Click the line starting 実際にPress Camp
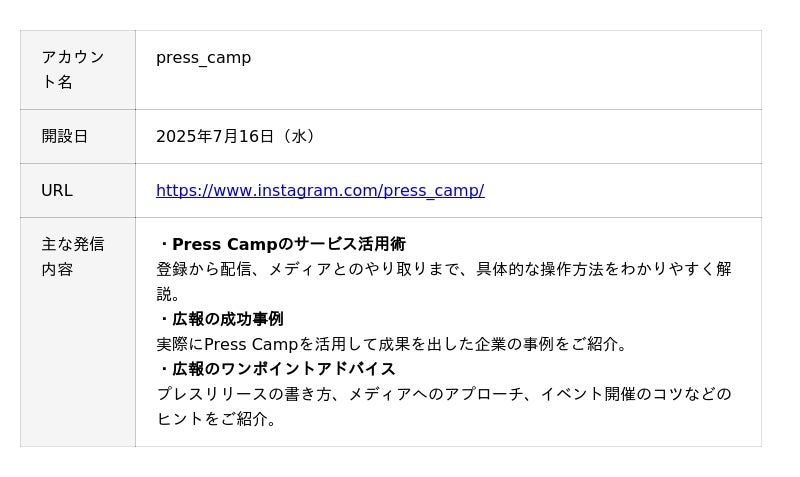The height and width of the screenshot is (477, 800). (391, 344)
